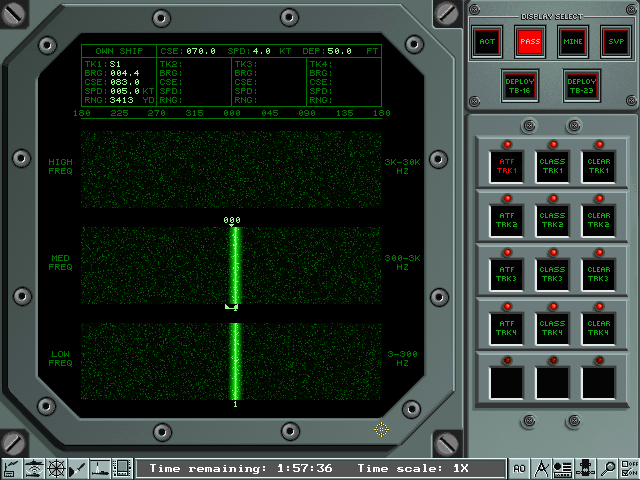Screen dimensions: 640x480
Task: Click the OFF/ON switch icon at bottom-right
Action: [629, 468]
